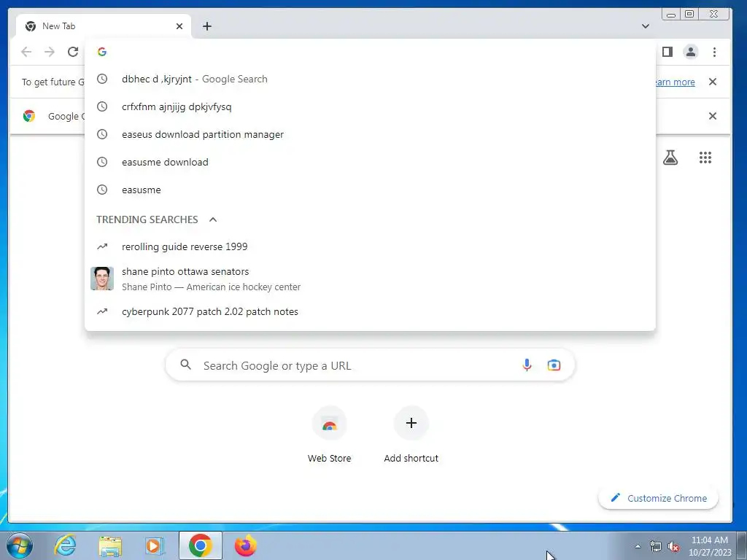Screen dimensions: 747x560
Task: Select 'cyberpunk 2077 patch 2.02' trend
Action: pyautogui.click(x=370, y=311)
